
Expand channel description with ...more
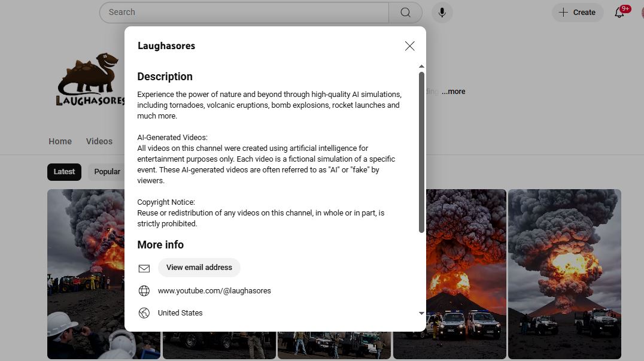[x=453, y=92]
